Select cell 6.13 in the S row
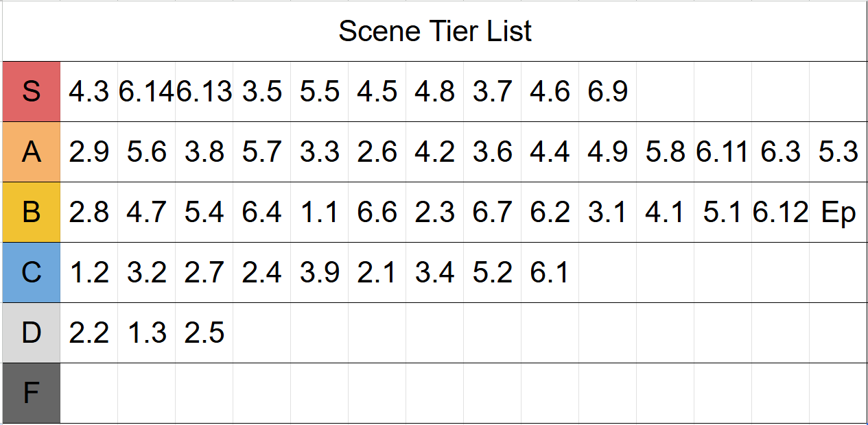The height and width of the screenshot is (425, 868). click(204, 92)
